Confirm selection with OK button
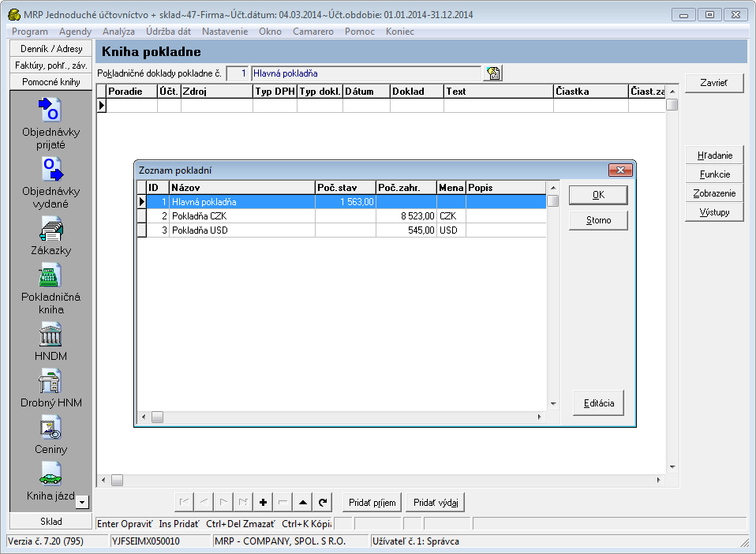 pos(598,195)
